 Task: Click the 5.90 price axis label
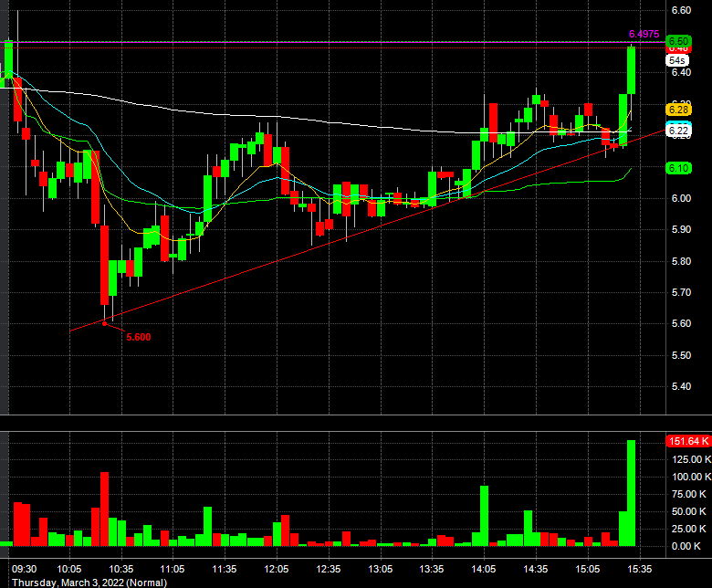pos(681,229)
